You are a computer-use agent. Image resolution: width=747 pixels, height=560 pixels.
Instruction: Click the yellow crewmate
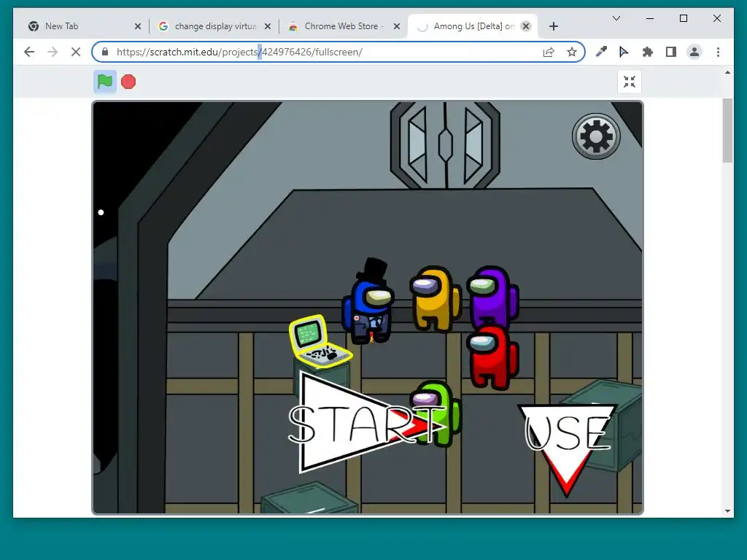(435, 298)
